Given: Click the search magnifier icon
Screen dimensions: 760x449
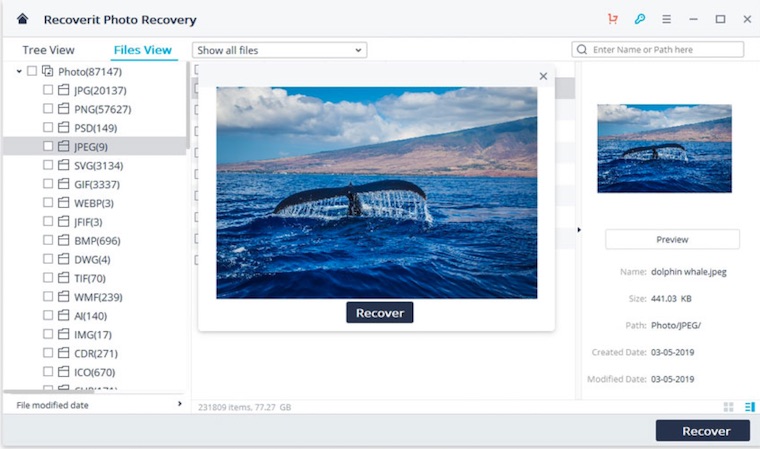Looking at the screenshot, I should coord(582,50).
